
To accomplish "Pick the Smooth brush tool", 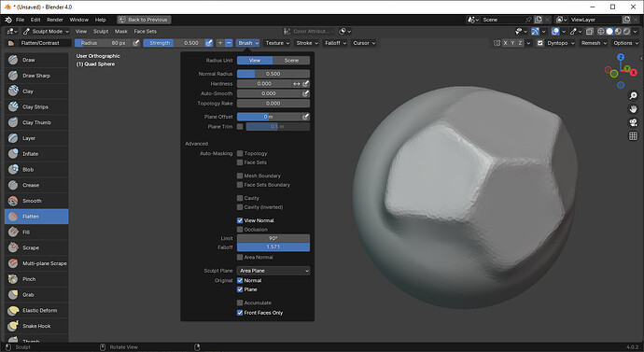I will 36,201.
